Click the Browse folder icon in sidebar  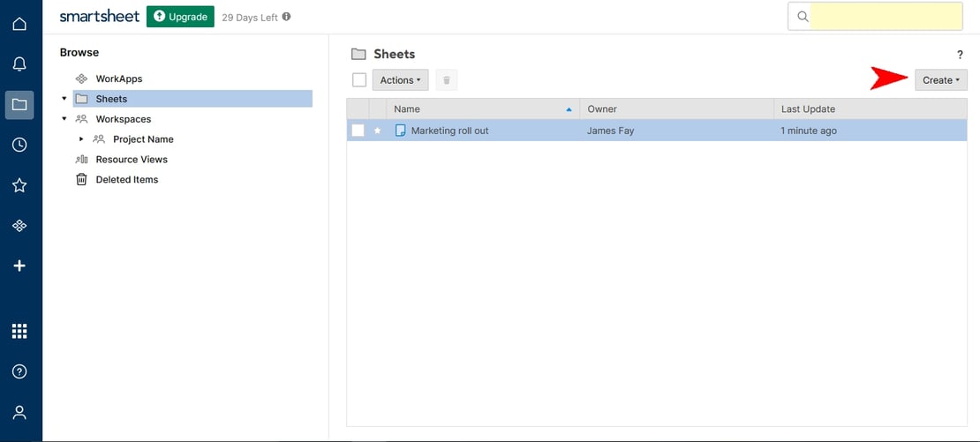[x=19, y=105]
